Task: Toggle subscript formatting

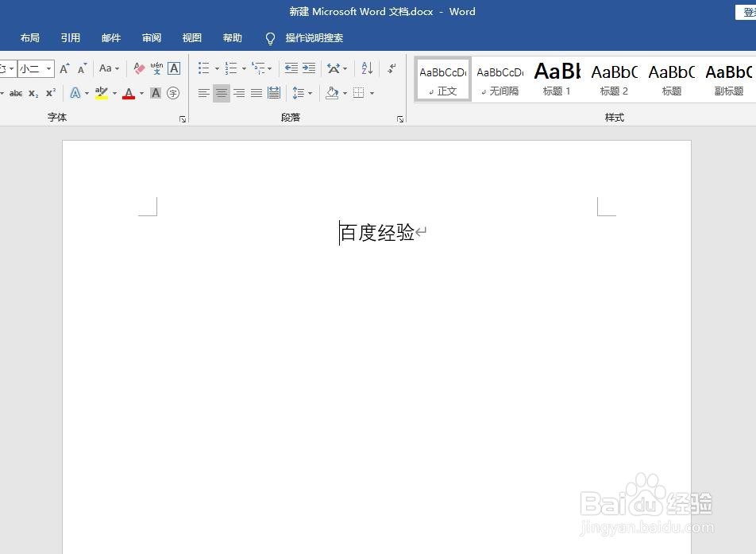Action: click(x=33, y=93)
